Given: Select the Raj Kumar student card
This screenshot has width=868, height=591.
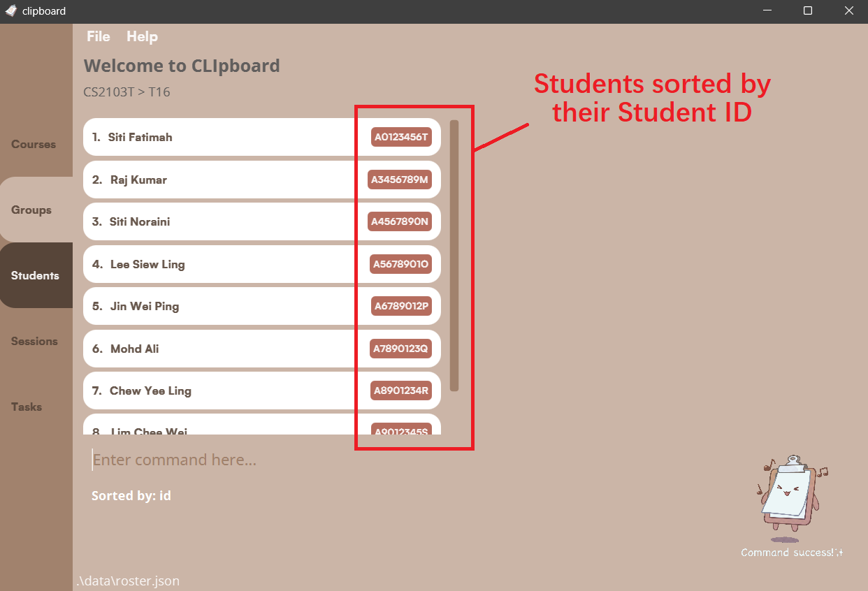Looking at the screenshot, I should click(210, 180).
